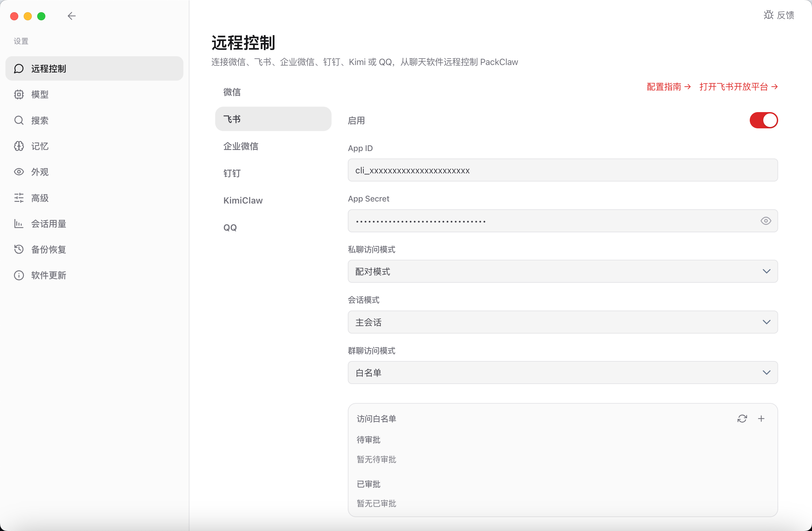Click the 已审批 section heading
812x531 pixels.
point(368,484)
